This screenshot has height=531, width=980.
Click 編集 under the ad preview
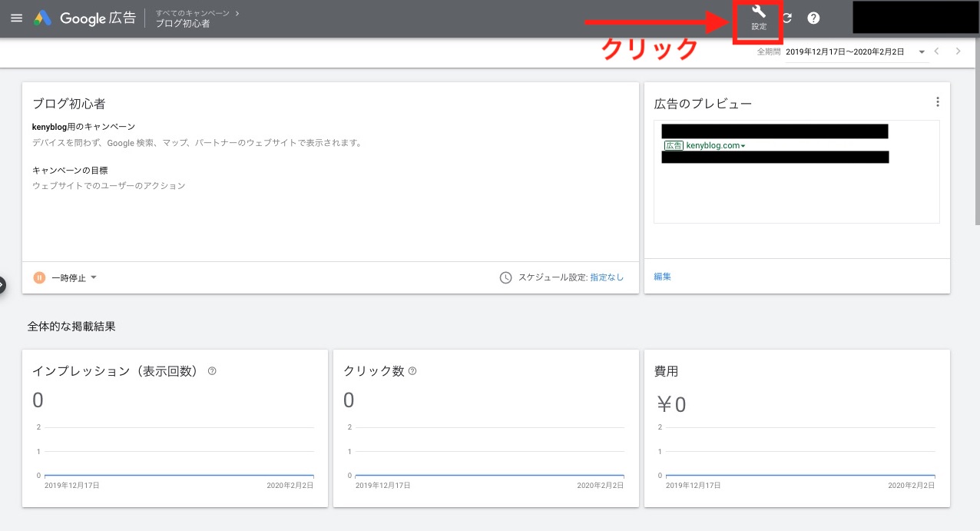click(x=662, y=277)
